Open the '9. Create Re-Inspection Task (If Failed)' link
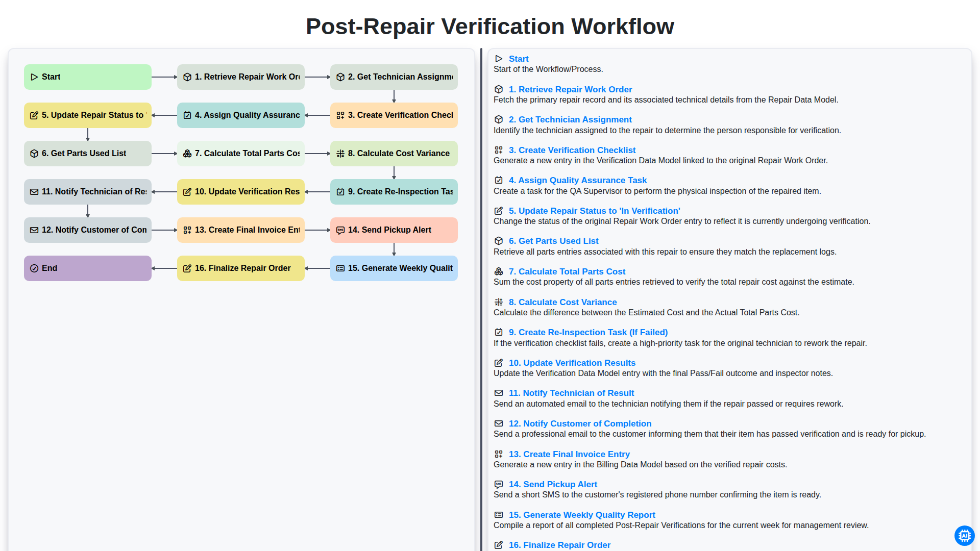This screenshot has height=551, width=980. click(589, 332)
